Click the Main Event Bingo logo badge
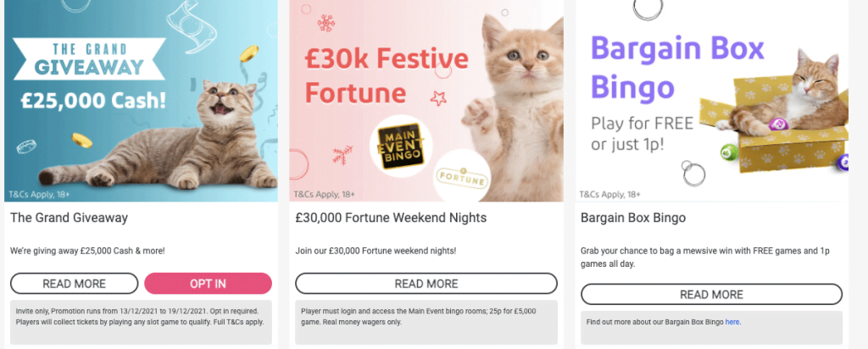 [x=401, y=146]
